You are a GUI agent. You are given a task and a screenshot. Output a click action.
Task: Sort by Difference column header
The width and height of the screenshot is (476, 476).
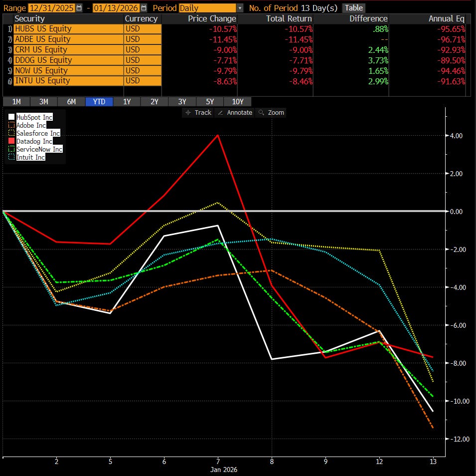click(368, 19)
